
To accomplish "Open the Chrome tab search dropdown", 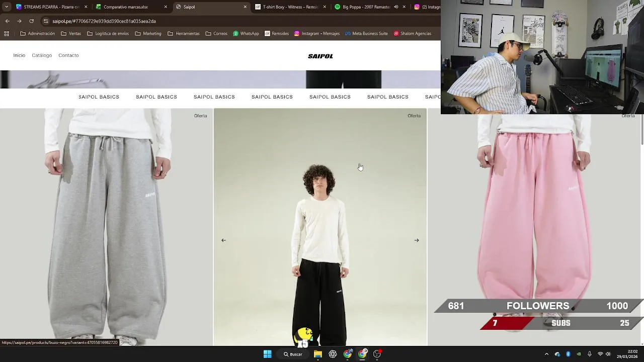I will (7, 7).
